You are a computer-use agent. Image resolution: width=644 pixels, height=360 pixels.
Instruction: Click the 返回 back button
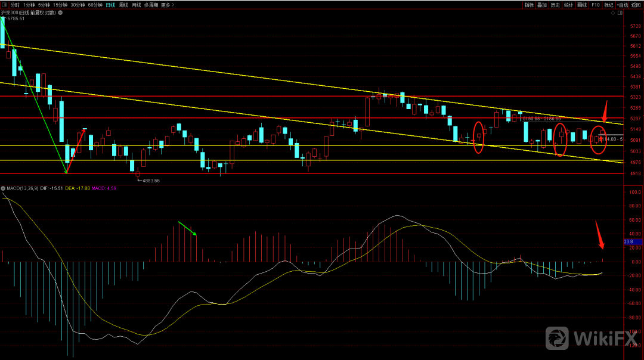pos(636,5)
